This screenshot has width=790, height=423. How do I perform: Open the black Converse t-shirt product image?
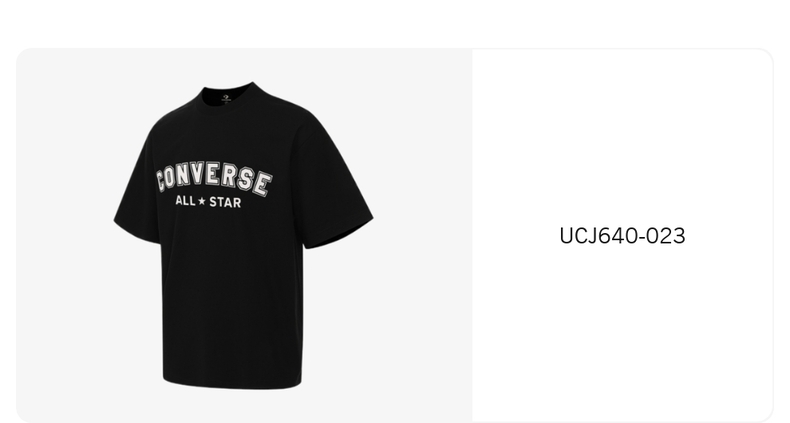click(243, 236)
